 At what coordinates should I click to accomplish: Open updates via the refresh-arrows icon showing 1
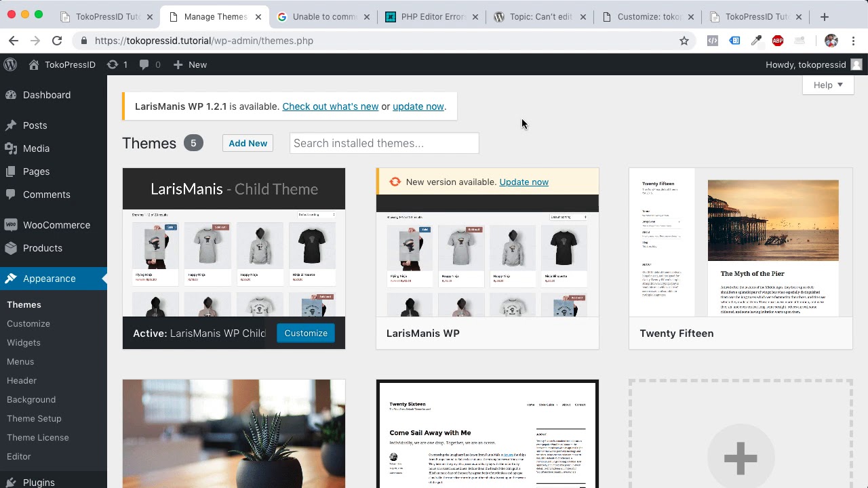[117, 64]
